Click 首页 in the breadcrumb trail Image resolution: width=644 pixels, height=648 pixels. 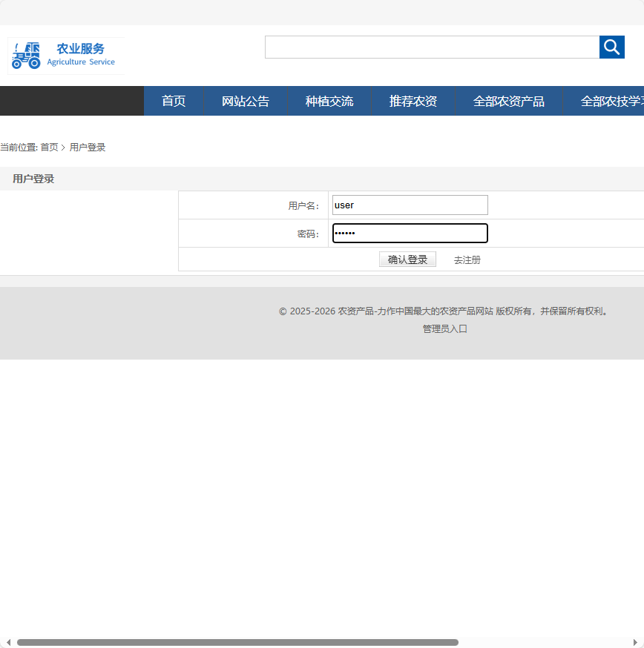click(49, 147)
